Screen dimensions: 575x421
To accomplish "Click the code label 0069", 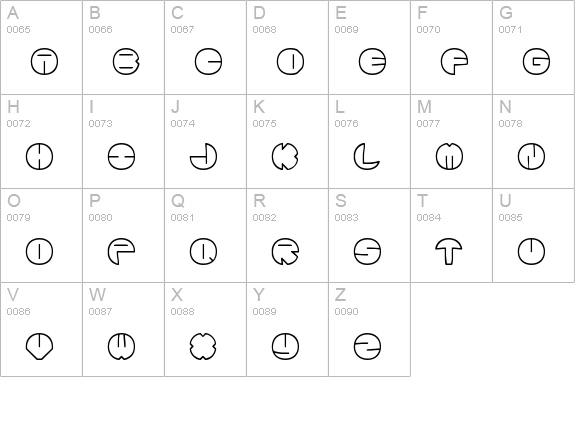I will [346, 29].
